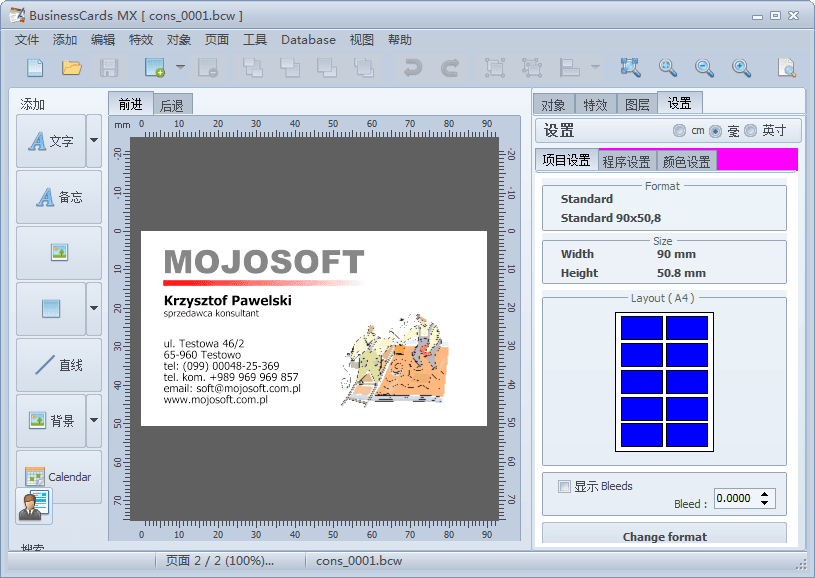The width and height of the screenshot is (815, 578).
Task: Select the 程序设置 sub-tab
Action: click(x=627, y=162)
